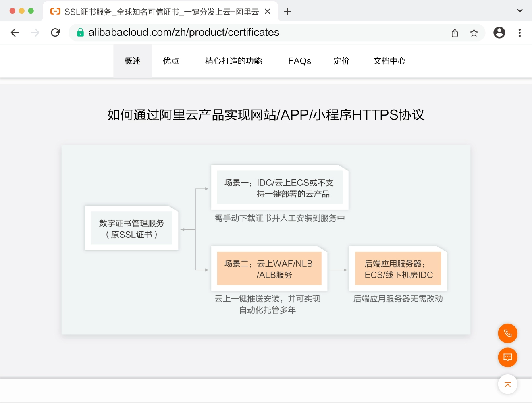Image resolution: width=532 pixels, height=403 pixels.
Task: Open the 定价 pricing tab
Action: tap(341, 61)
